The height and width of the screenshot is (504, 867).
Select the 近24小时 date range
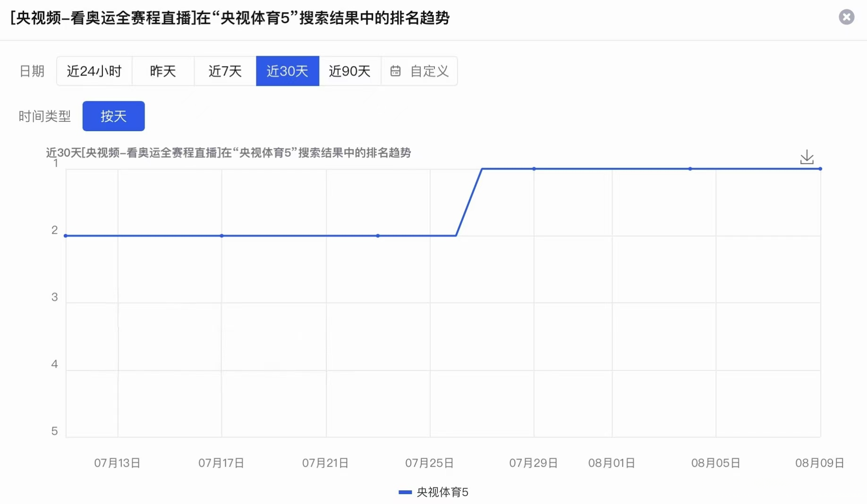94,71
